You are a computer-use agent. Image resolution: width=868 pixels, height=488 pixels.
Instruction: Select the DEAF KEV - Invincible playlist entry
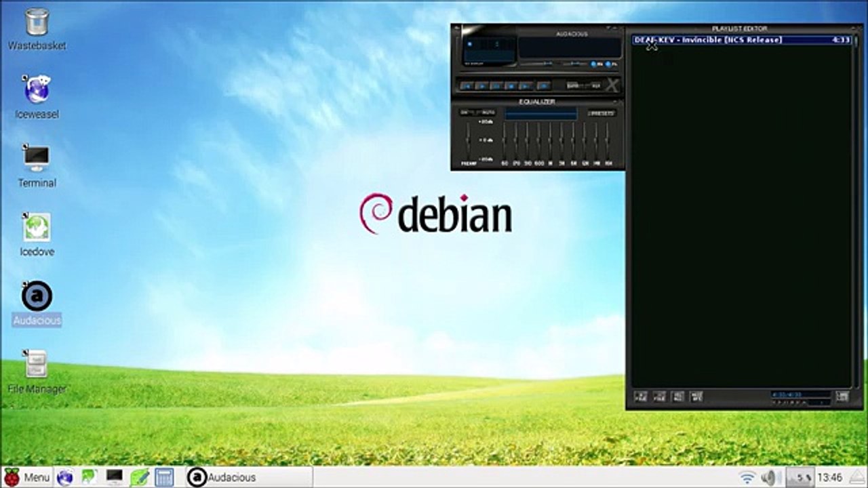741,40
